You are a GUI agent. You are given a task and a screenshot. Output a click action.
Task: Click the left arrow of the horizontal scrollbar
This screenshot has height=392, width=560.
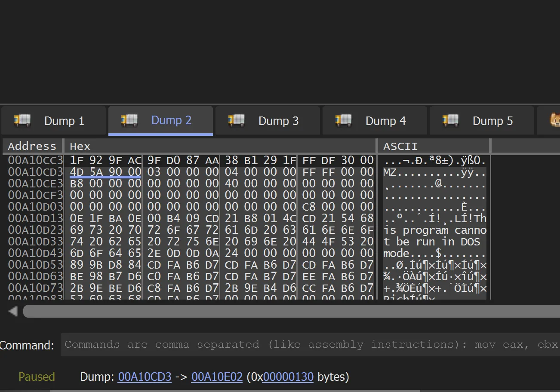pos(13,311)
